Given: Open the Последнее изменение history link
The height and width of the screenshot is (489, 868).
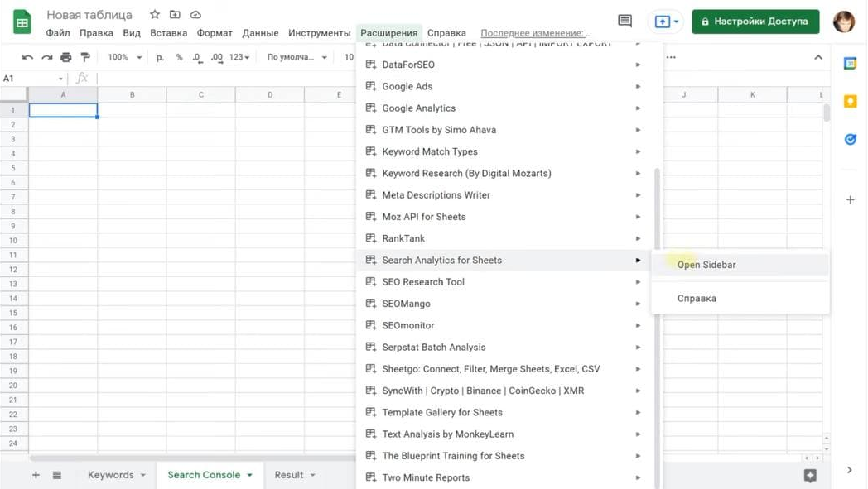Looking at the screenshot, I should click(x=536, y=33).
